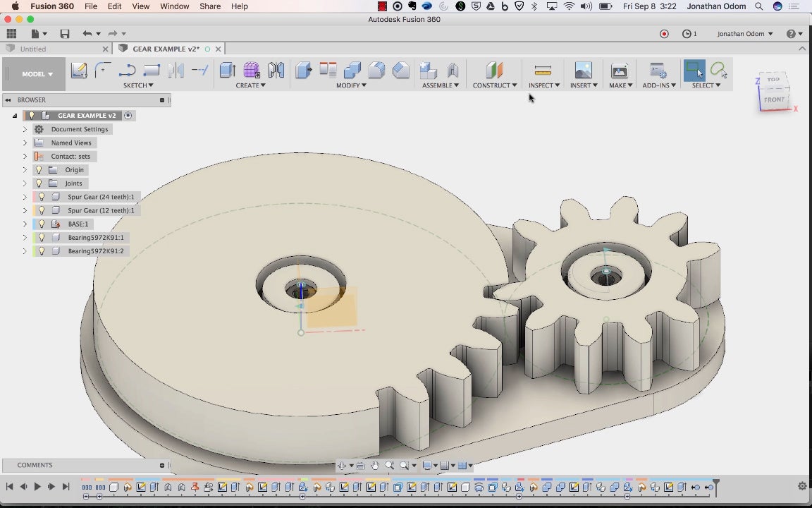812x508 pixels.
Task: Select the Create Sketch tool
Action: 79,70
